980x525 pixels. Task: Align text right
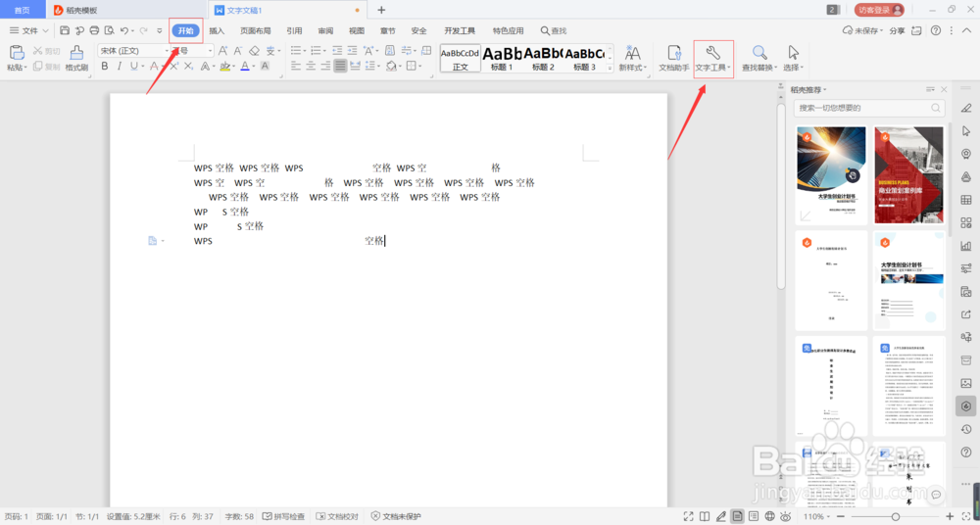(x=325, y=66)
